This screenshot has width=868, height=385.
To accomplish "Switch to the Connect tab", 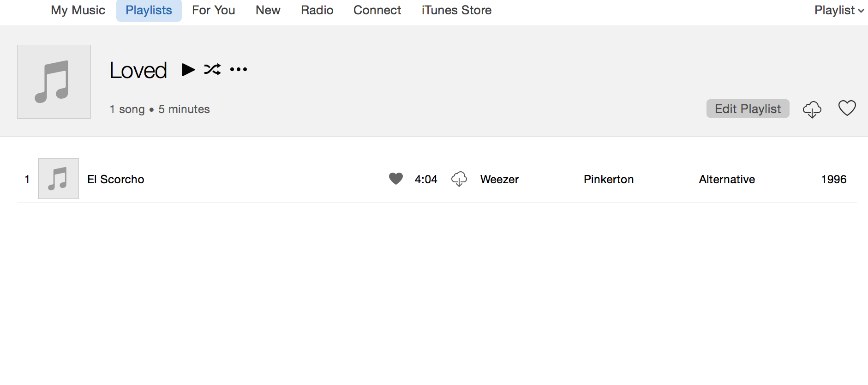I will click(377, 10).
